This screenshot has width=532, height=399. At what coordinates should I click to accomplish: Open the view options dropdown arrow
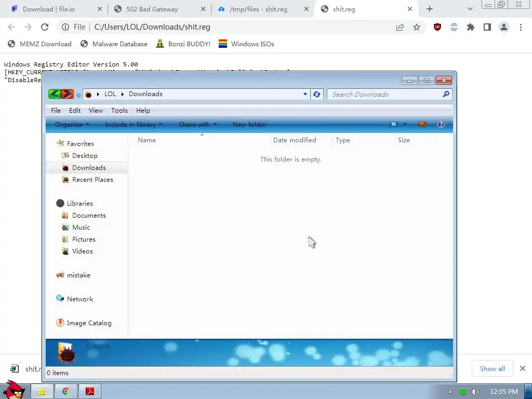[x=405, y=124]
